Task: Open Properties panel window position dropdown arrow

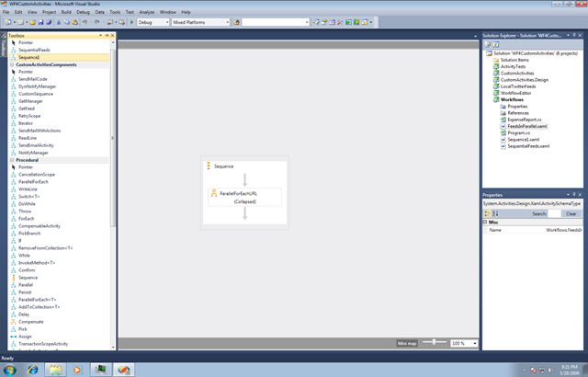Action: point(568,195)
